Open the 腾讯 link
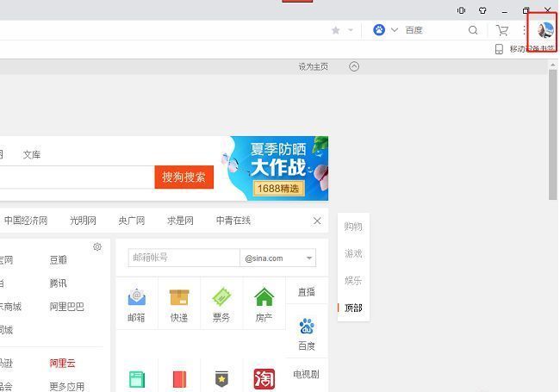 pos(59,283)
